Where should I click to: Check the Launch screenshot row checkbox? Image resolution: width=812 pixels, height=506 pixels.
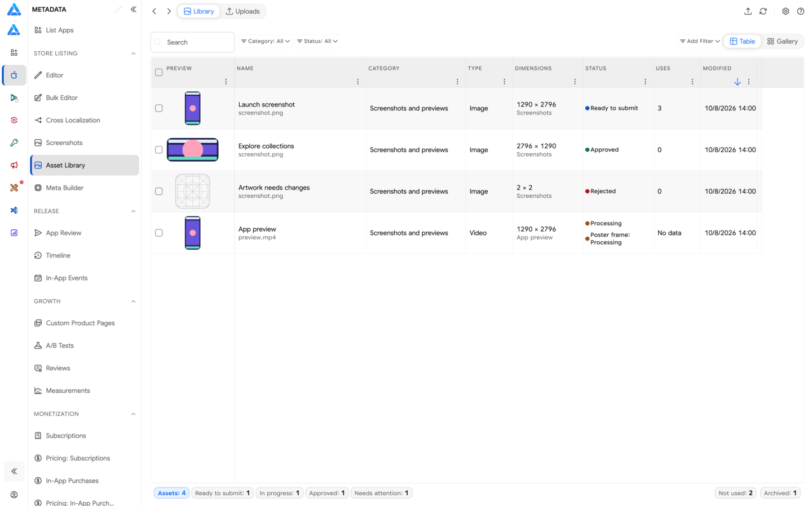click(159, 108)
